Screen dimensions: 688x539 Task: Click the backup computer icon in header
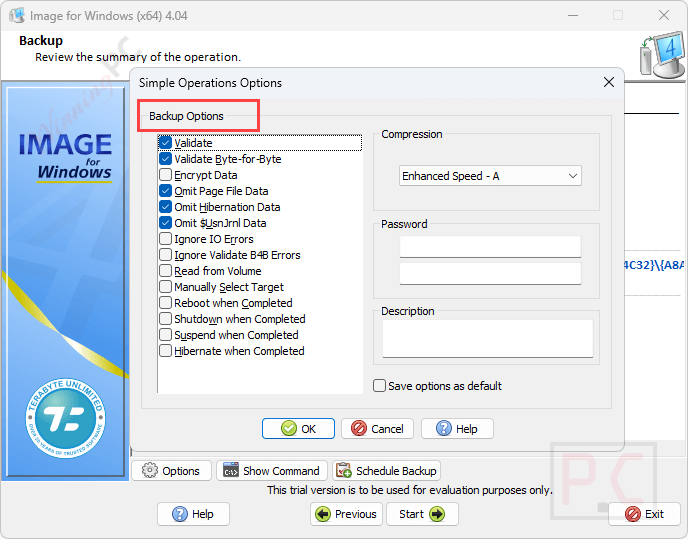pyautogui.click(x=661, y=55)
